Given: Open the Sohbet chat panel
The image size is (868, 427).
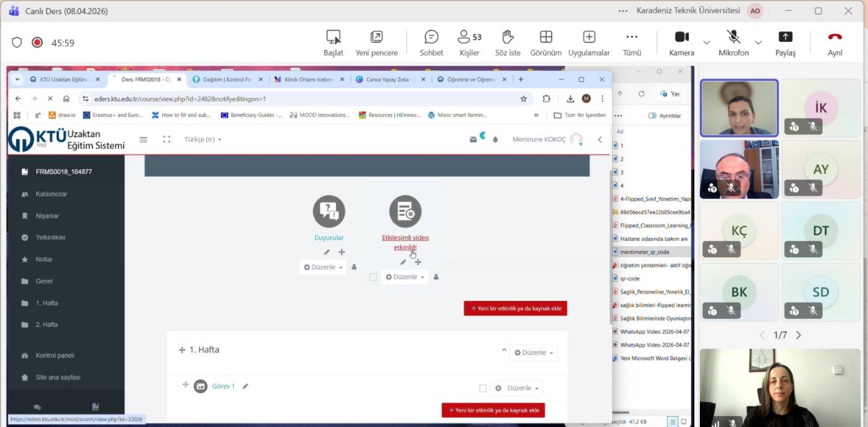Looking at the screenshot, I should 431,43.
